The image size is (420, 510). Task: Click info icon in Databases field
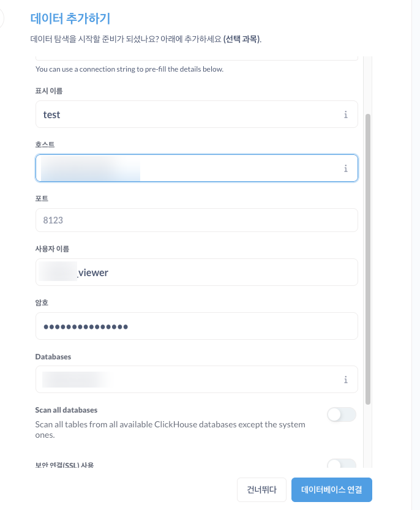(x=345, y=380)
